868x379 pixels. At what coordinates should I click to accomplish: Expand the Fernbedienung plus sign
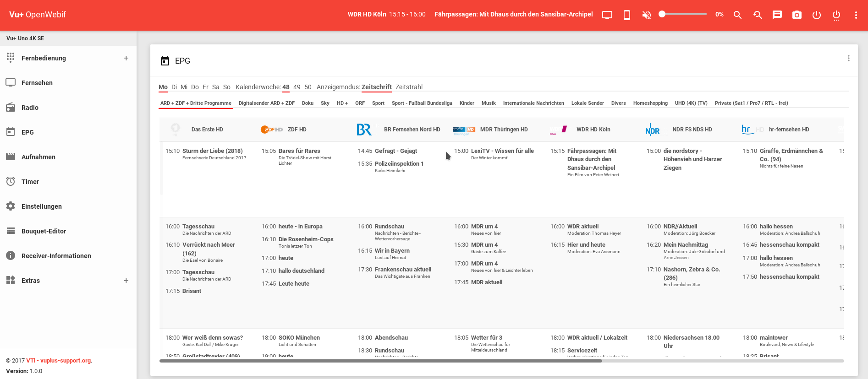126,58
